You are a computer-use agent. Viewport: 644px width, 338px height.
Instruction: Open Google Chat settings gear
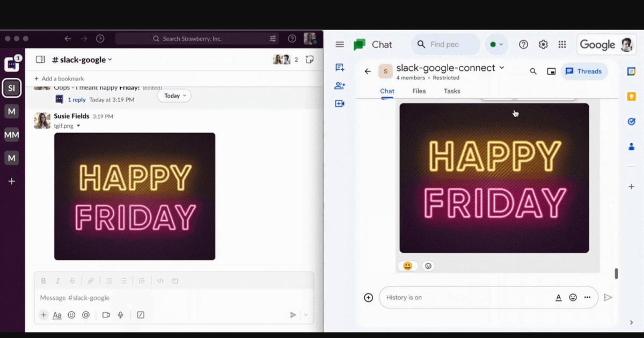tap(543, 45)
